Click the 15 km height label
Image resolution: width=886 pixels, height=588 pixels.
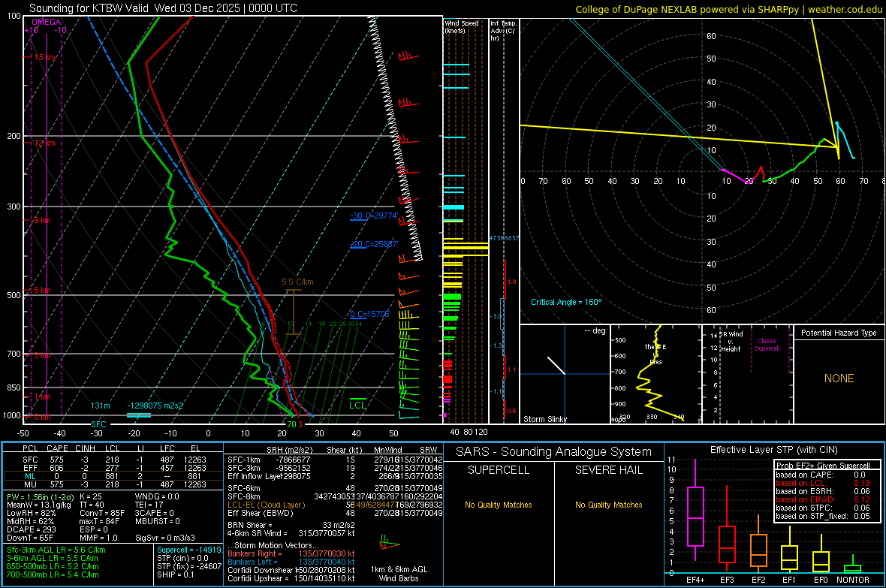[45, 57]
